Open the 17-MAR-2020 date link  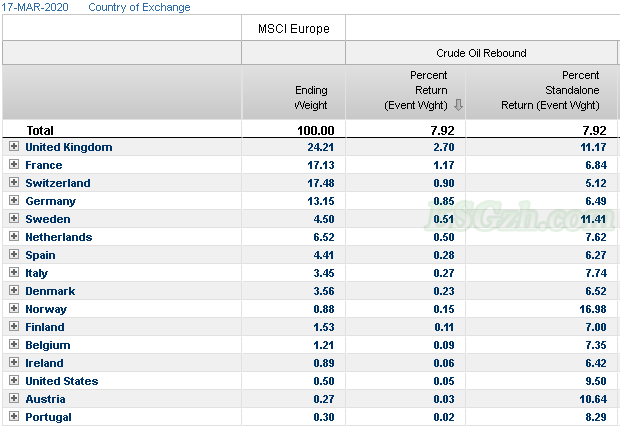(35, 7)
